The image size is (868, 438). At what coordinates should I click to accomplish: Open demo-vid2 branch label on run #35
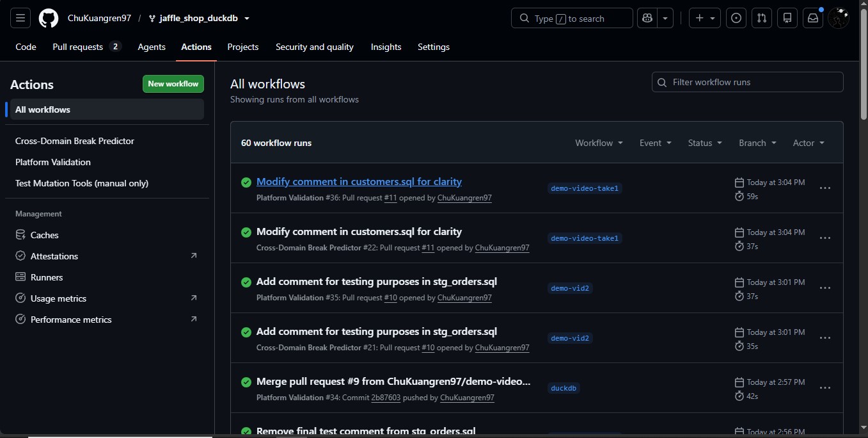click(x=570, y=288)
